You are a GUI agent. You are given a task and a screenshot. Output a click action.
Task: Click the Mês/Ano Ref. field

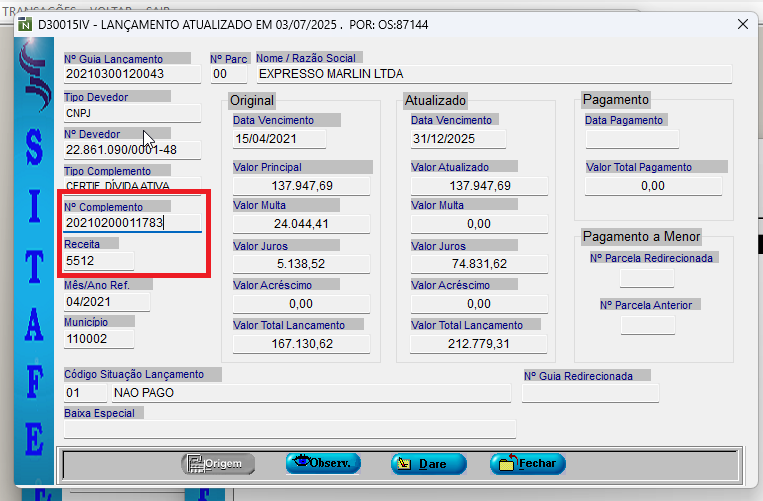pos(106,301)
